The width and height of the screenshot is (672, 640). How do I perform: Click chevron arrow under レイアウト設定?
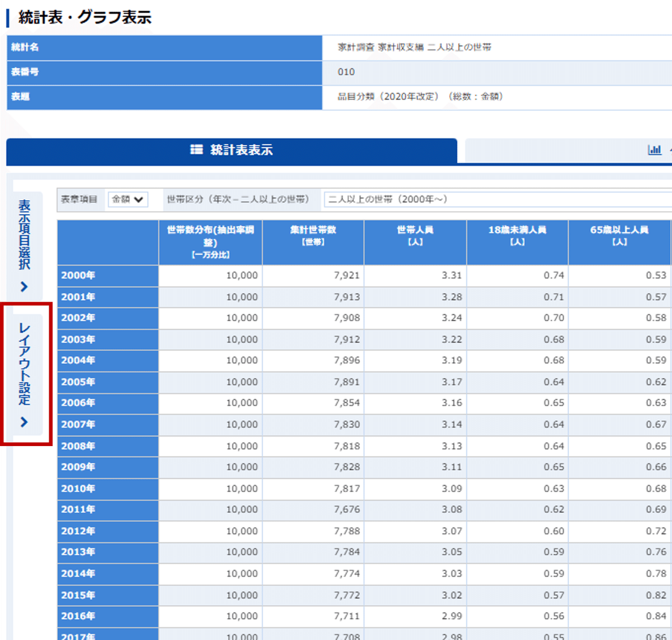[24, 422]
